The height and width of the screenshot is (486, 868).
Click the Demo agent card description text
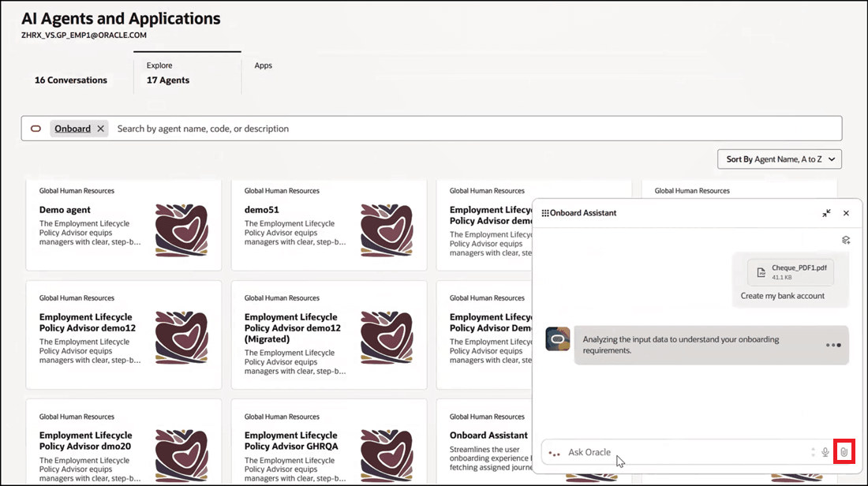pyautogui.click(x=90, y=233)
